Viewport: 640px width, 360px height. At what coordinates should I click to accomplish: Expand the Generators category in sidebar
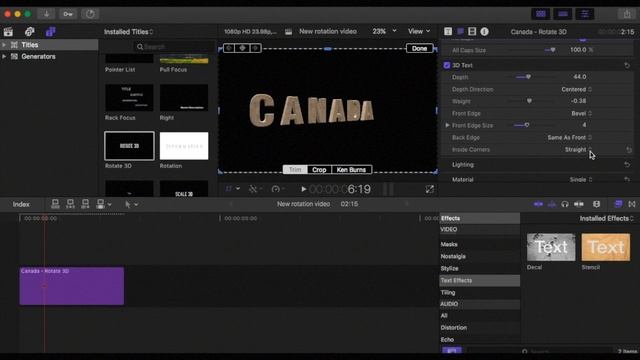click(4, 56)
